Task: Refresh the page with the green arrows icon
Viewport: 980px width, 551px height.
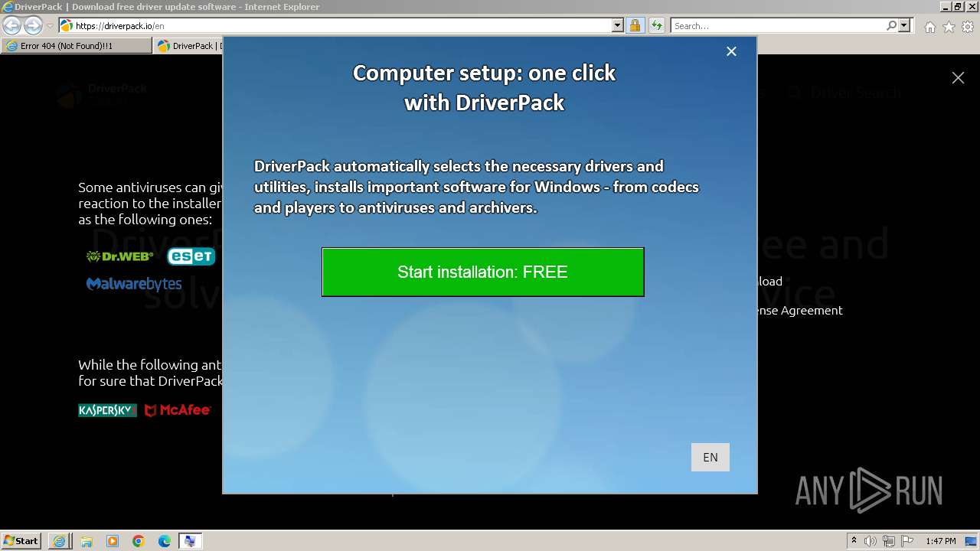Action: click(x=656, y=25)
